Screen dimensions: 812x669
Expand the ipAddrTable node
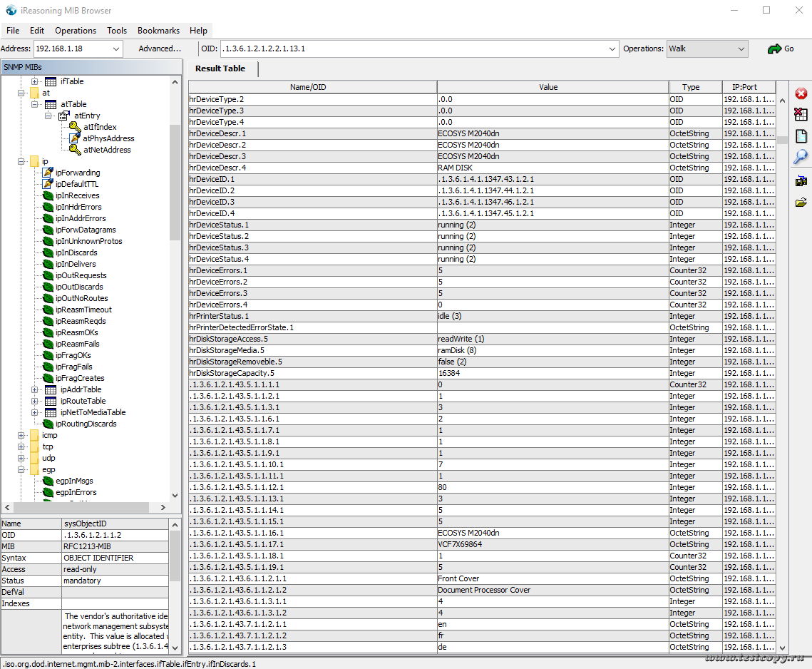click(x=34, y=389)
